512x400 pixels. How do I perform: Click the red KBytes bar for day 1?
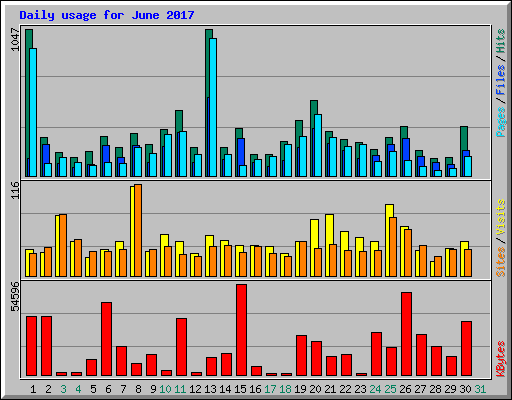click(x=32, y=346)
